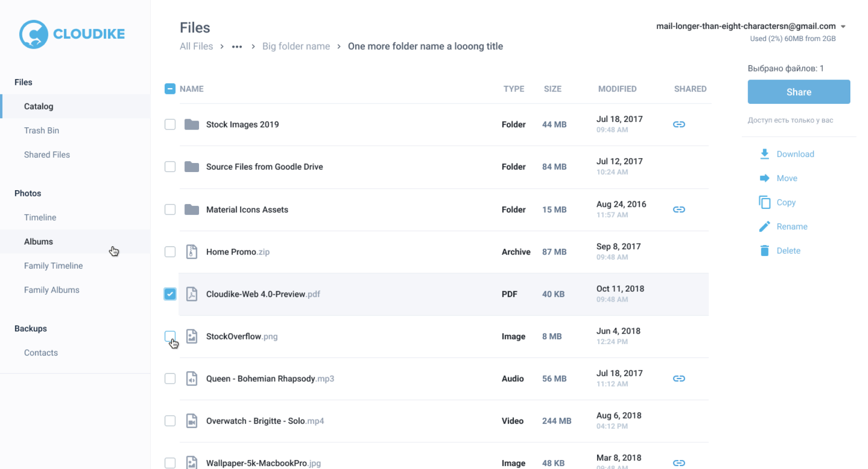The height and width of the screenshot is (469, 868).
Task: Open the account email dropdown arrow
Action: click(x=843, y=27)
